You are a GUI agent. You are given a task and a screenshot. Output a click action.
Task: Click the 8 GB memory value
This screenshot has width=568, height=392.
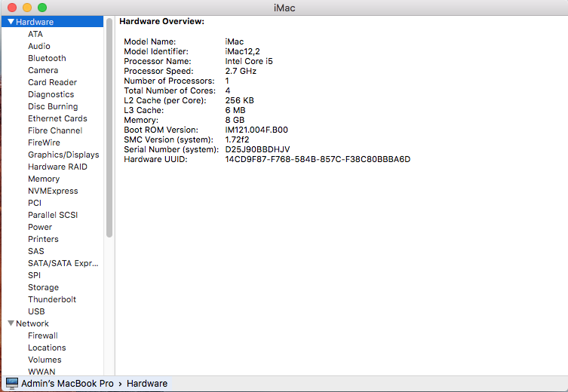click(x=235, y=120)
